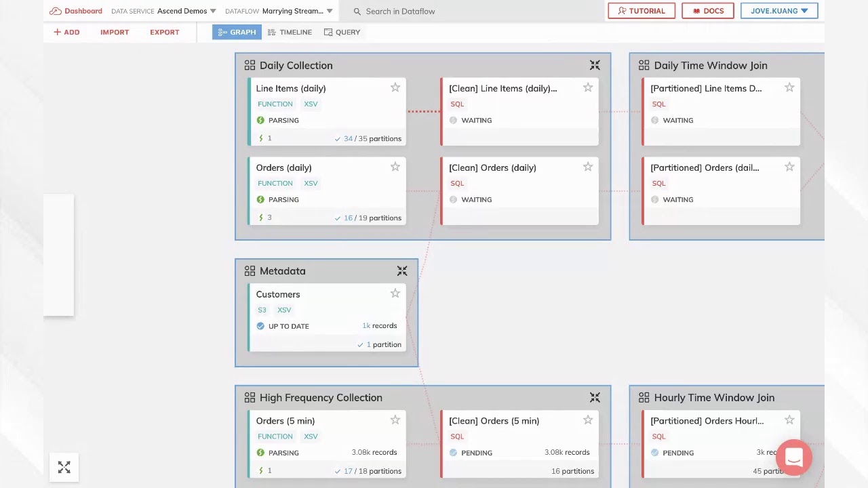The width and height of the screenshot is (868, 488).
Task: Go to the Dashboard link
Action: pos(76,11)
